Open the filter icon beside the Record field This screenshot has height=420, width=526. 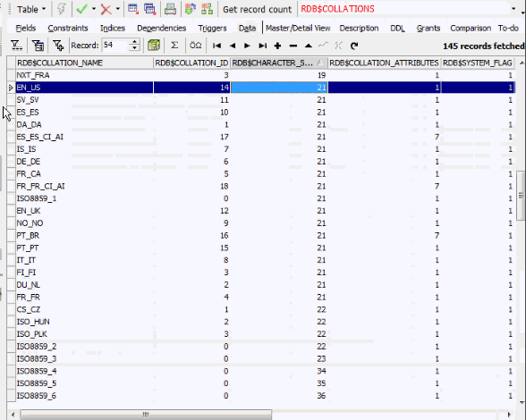(58, 46)
